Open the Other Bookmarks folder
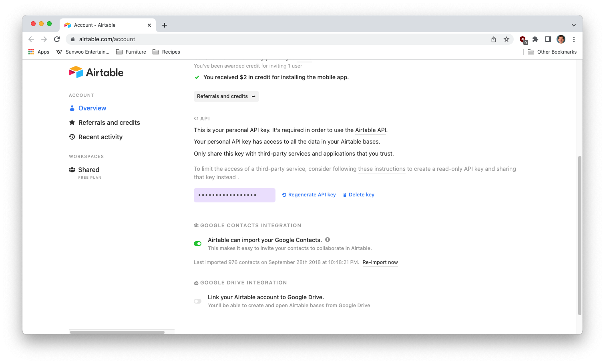Screen dimensions: 605x364 point(552,52)
